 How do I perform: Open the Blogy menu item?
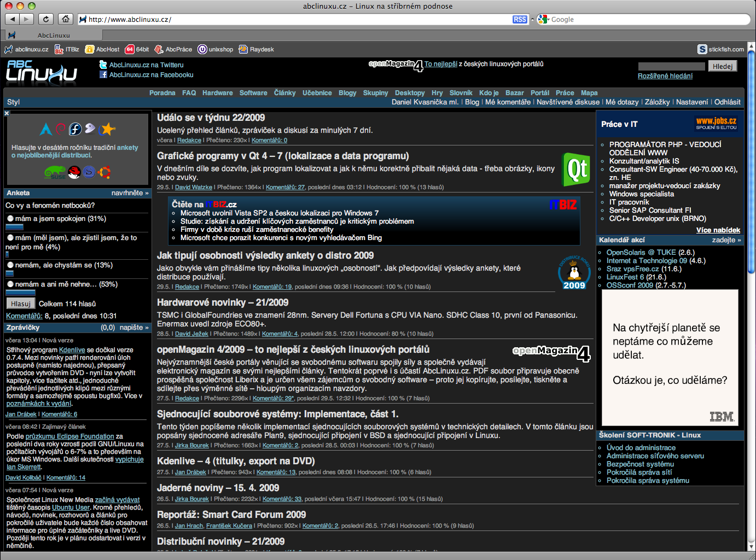pyautogui.click(x=347, y=93)
